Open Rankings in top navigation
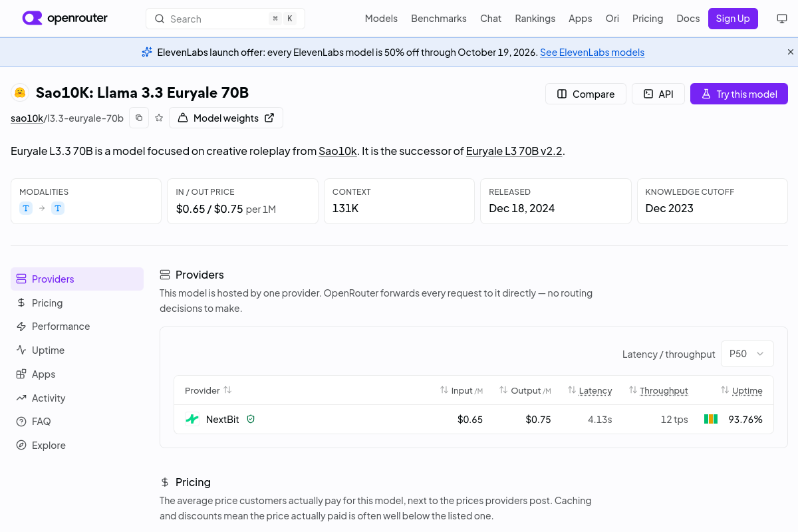798x532 pixels. point(535,19)
